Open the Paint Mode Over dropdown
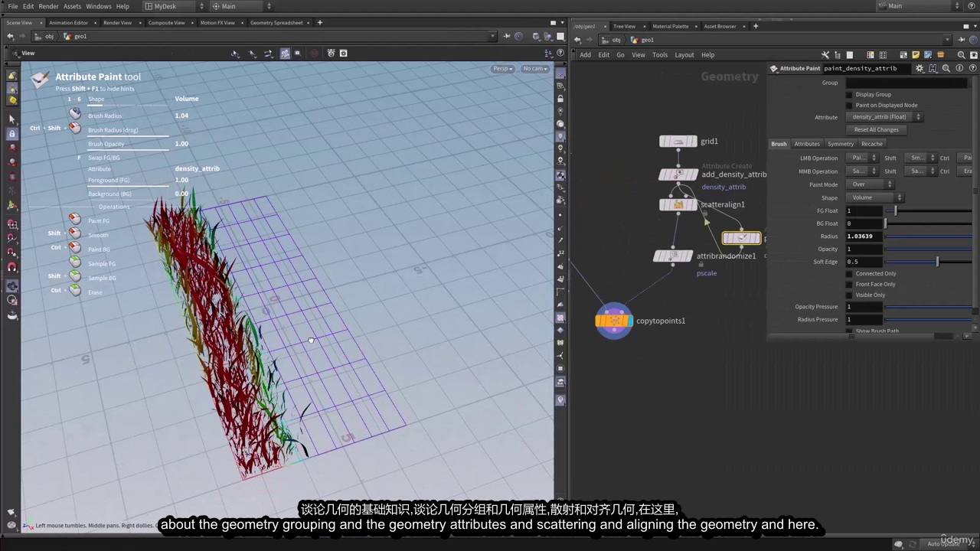Screen dimensions: 980x551 [870, 184]
